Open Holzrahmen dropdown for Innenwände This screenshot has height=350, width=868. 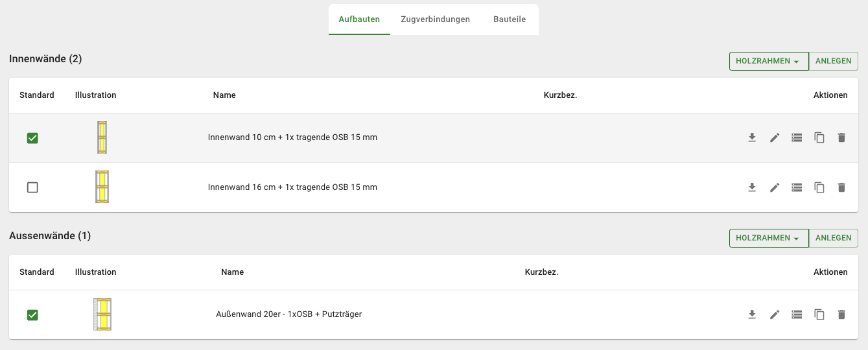click(x=768, y=62)
